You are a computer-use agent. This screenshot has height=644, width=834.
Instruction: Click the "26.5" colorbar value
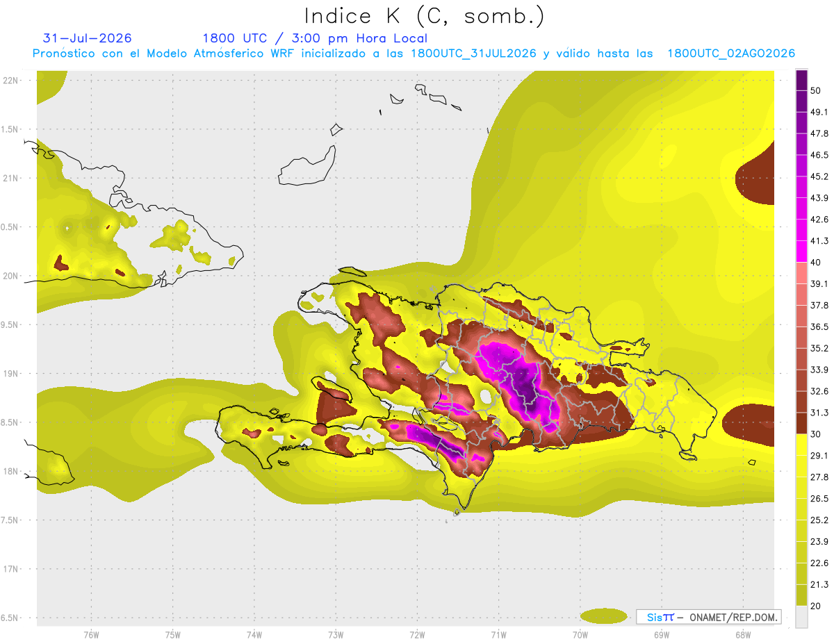click(819, 499)
